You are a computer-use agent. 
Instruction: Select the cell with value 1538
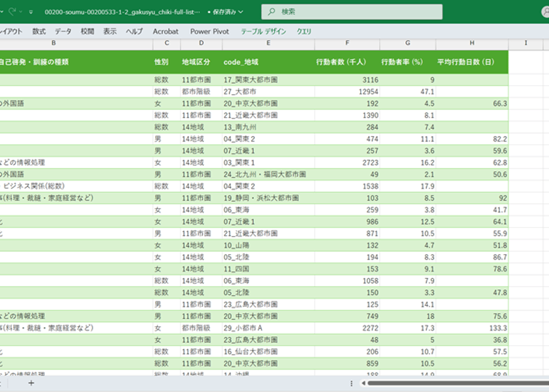point(347,186)
